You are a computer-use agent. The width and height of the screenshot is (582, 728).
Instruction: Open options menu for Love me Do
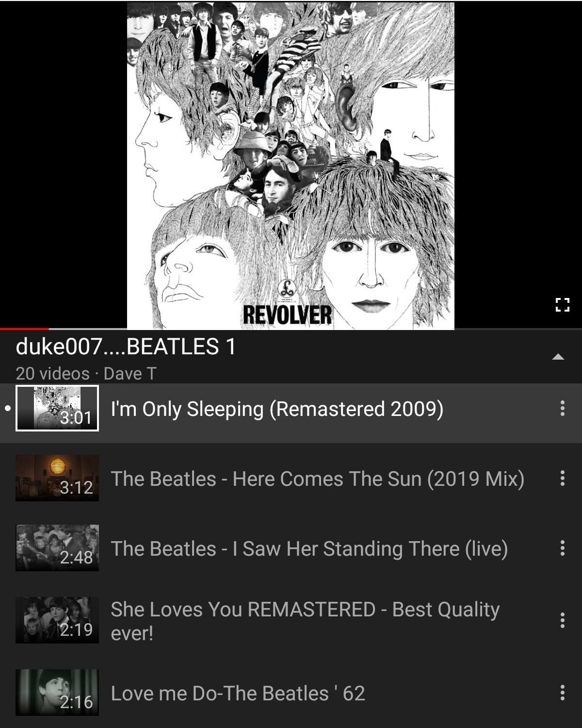(x=562, y=693)
